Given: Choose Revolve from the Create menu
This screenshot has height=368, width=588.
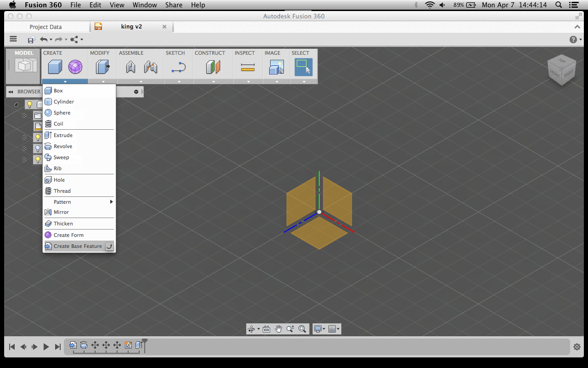Looking at the screenshot, I should (x=79, y=146).
